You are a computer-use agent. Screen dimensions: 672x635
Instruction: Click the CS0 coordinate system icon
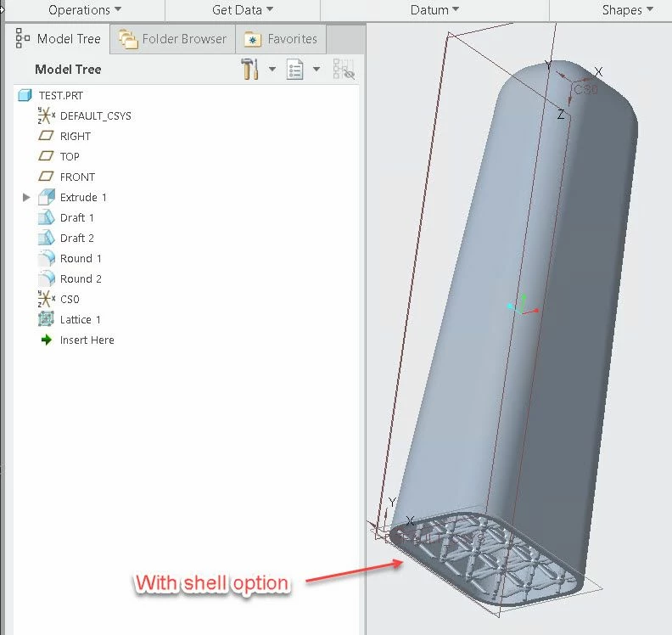click(47, 299)
